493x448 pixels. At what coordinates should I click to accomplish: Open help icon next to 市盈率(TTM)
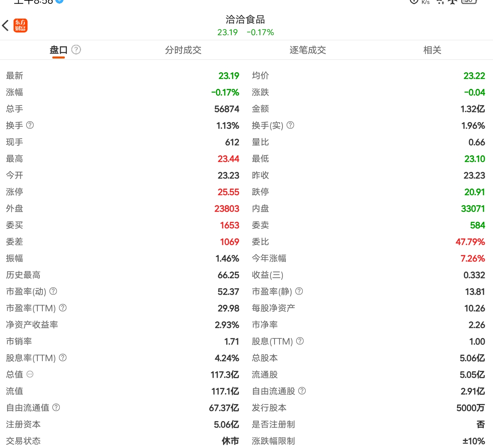tap(63, 308)
